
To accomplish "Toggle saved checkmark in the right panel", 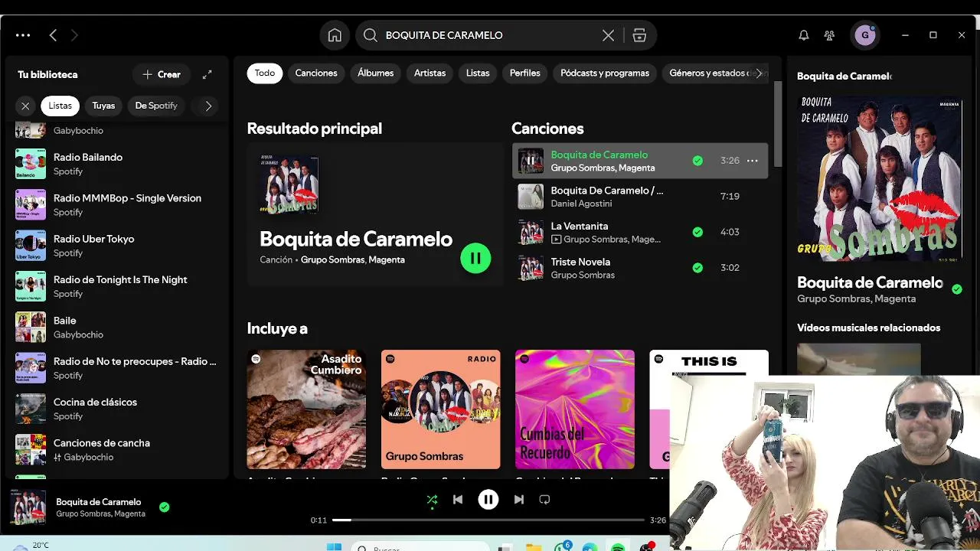I will point(957,289).
